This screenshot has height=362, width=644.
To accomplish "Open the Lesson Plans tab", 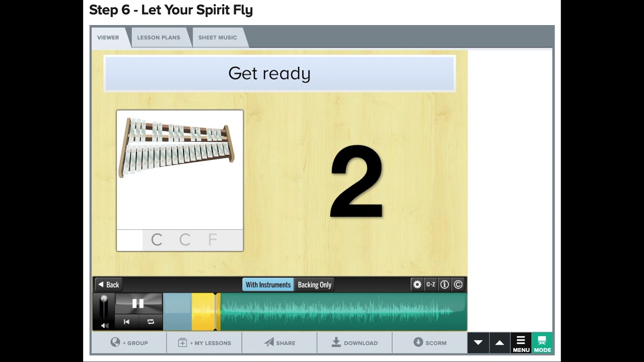I will pos(158,38).
